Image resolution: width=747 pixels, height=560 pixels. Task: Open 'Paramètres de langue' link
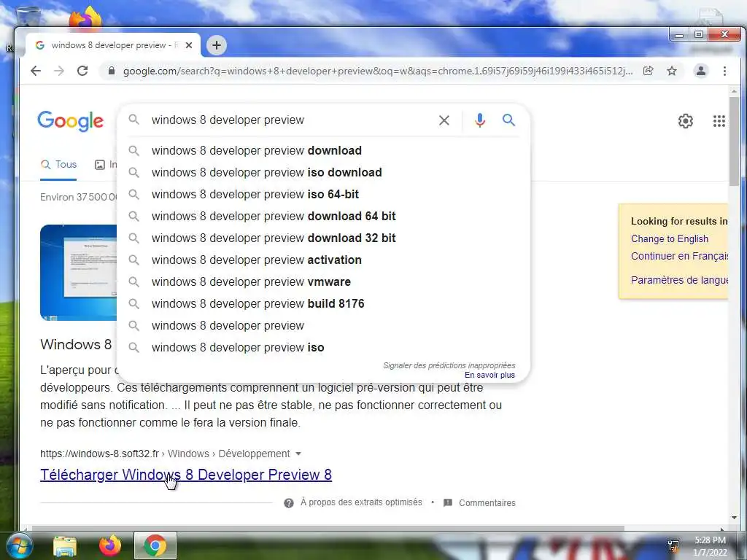(x=679, y=280)
